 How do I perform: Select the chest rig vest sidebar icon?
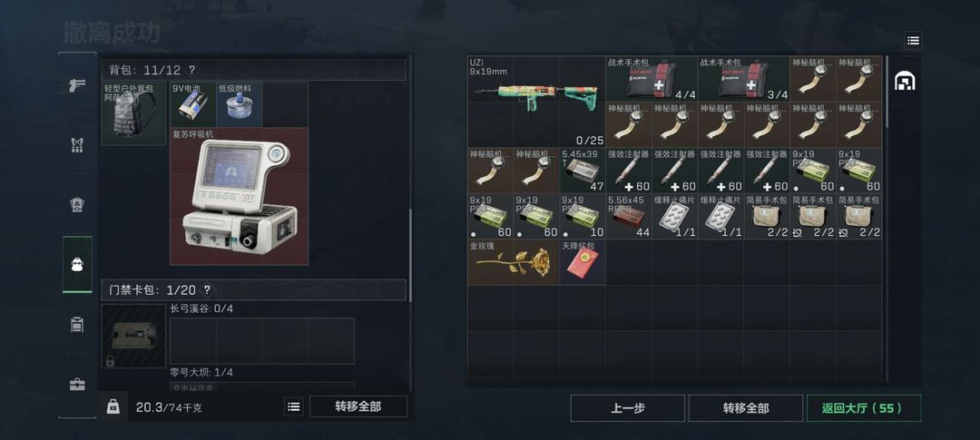[77, 145]
